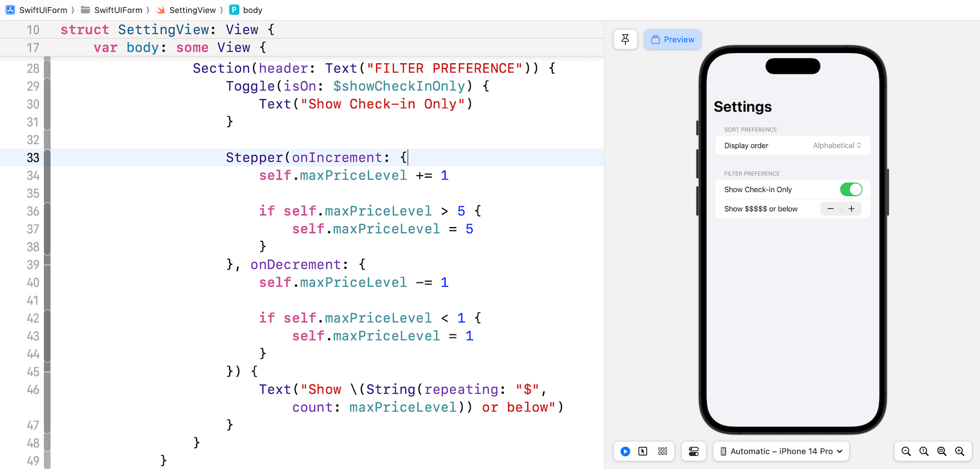Select the Preview tab button

pyautogui.click(x=673, y=39)
